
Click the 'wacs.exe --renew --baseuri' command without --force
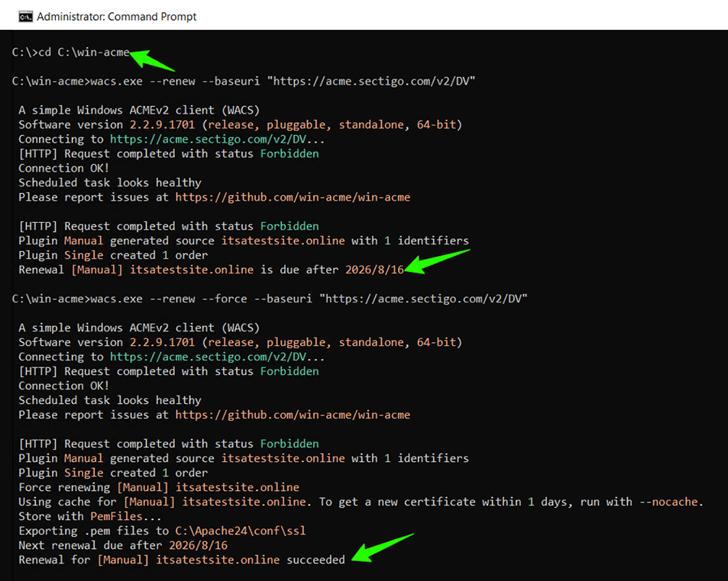(244, 82)
